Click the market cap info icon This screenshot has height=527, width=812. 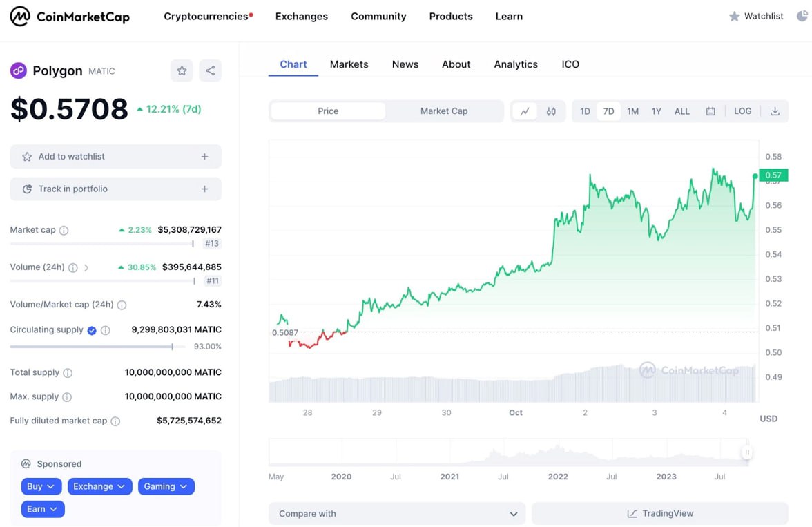click(64, 230)
